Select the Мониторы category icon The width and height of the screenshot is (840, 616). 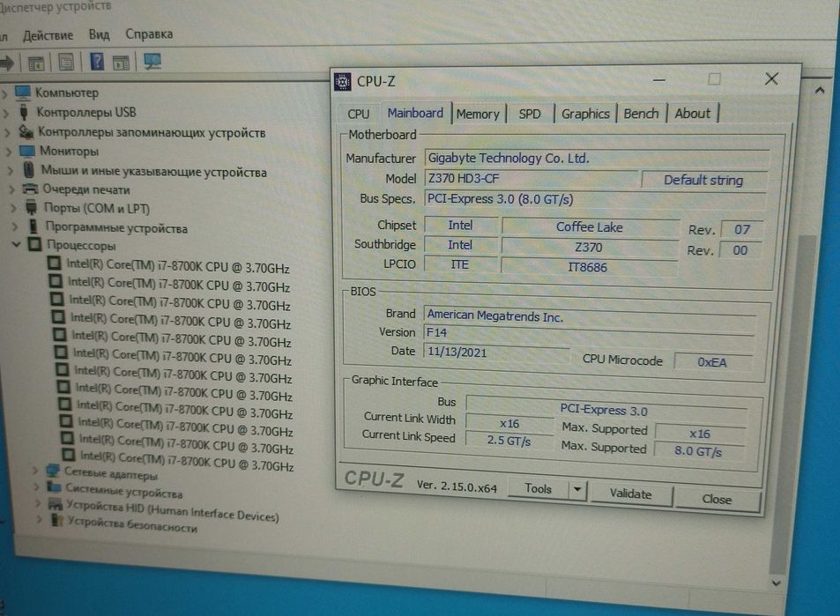tap(26, 151)
